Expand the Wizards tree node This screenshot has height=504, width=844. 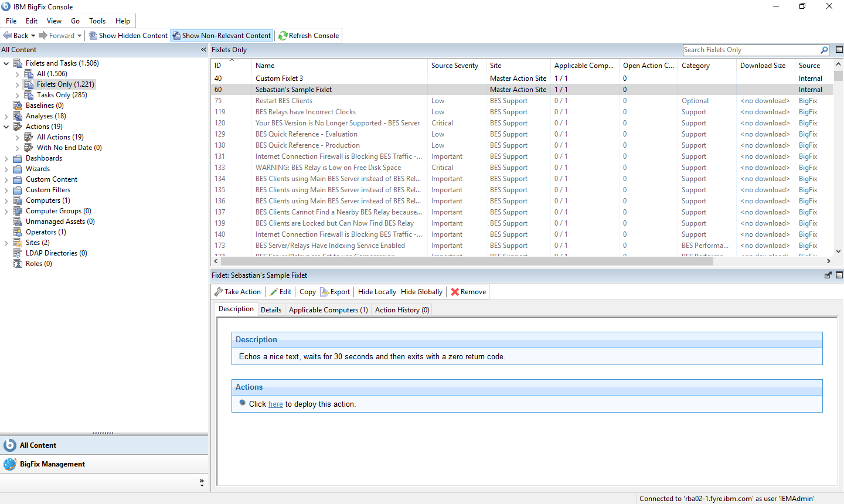6,169
